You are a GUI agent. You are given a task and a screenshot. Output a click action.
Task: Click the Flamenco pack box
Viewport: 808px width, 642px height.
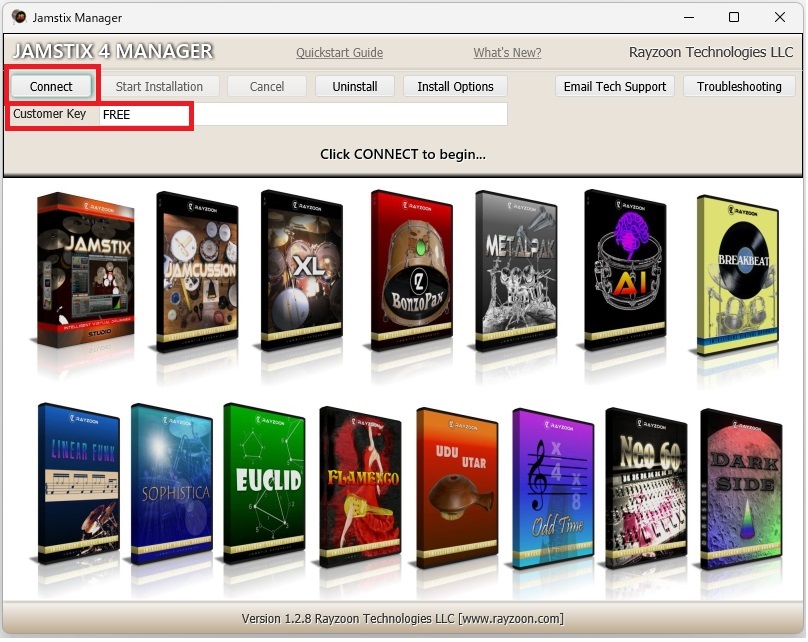coord(360,486)
